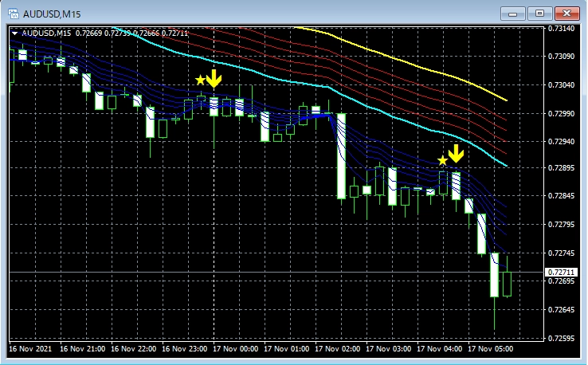Click the large bearish candle at 02:00
Viewport: 588px width, 365px height.
click(341, 155)
